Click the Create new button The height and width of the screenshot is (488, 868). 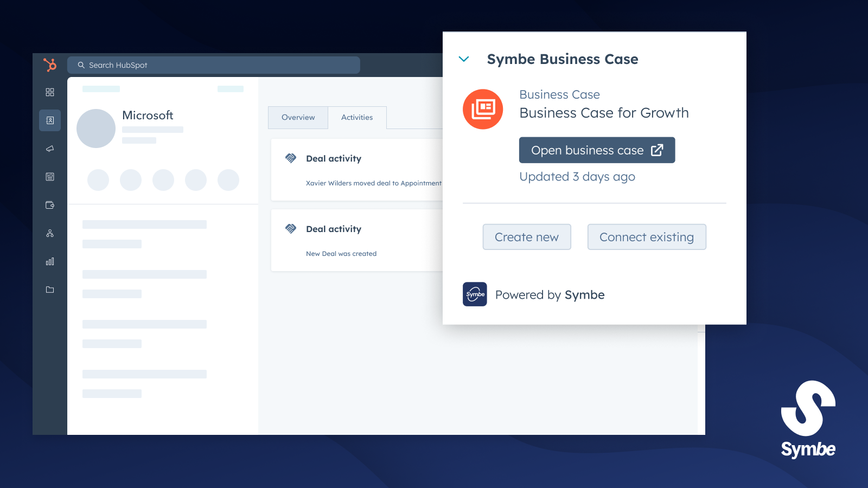click(527, 237)
